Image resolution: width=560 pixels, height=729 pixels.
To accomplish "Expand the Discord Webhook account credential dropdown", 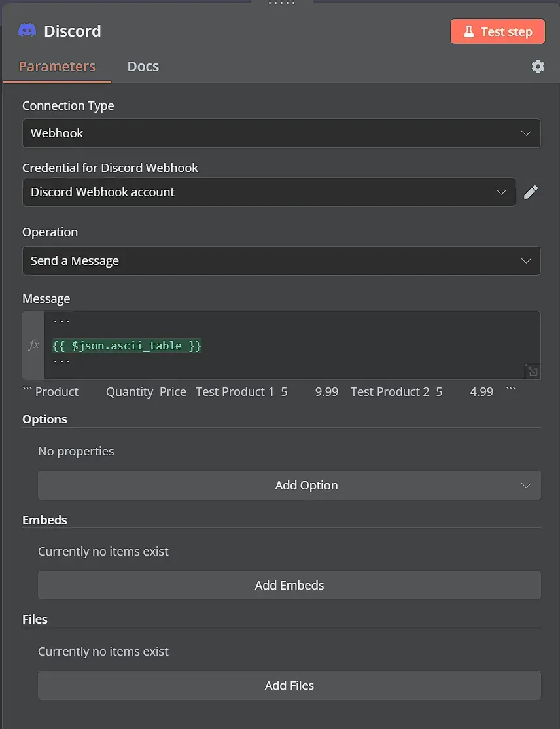I will point(269,192).
